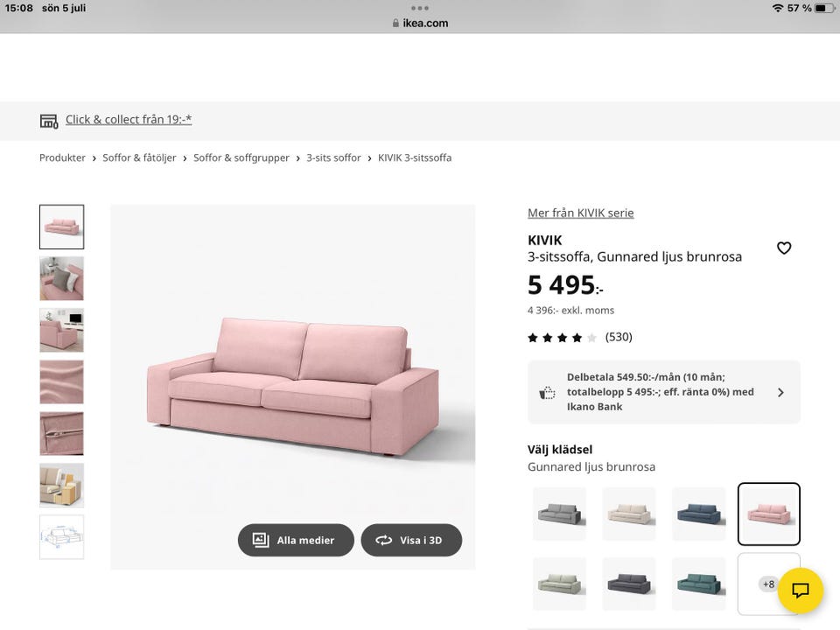View the sofa with Visa i 3D
Viewport: 840px width, 630px height.
click(x=411, y=540)
